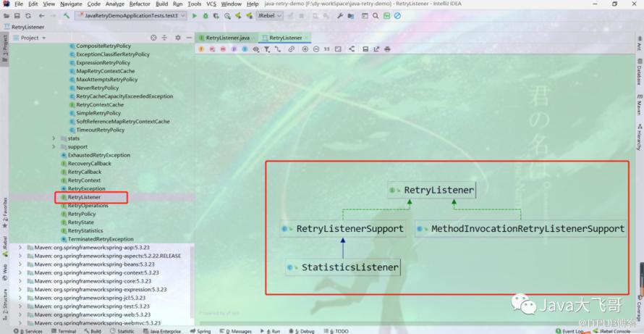Screen dimensions: 644x334
Task: Open the Refactor menu
Action: point(140,4)
